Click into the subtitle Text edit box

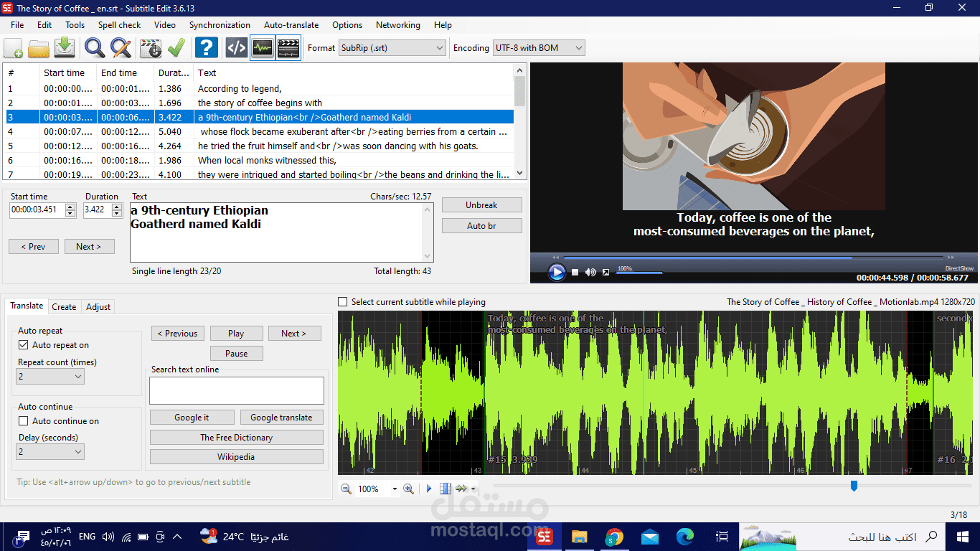pos(281,232)
